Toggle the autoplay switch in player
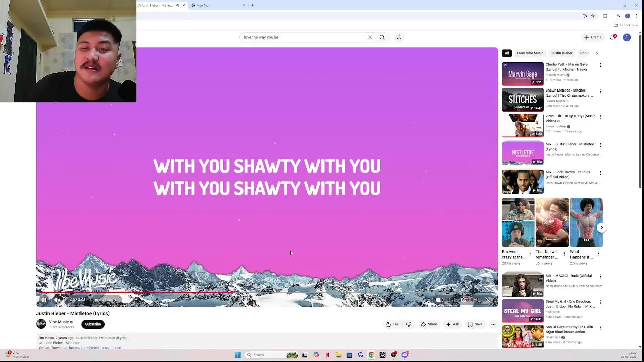Image resolution: width=644 pixels, height=362 pixels. click(439, 300)
